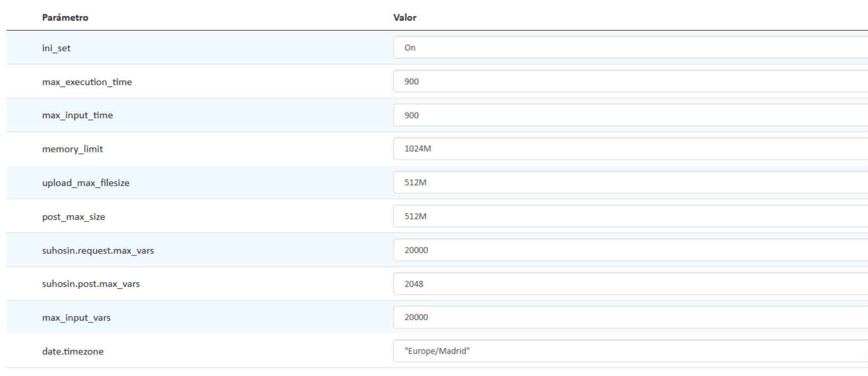Select the memory_limit parameter label
The width and height of the screenshot is (868, 376).
(73, 149)
